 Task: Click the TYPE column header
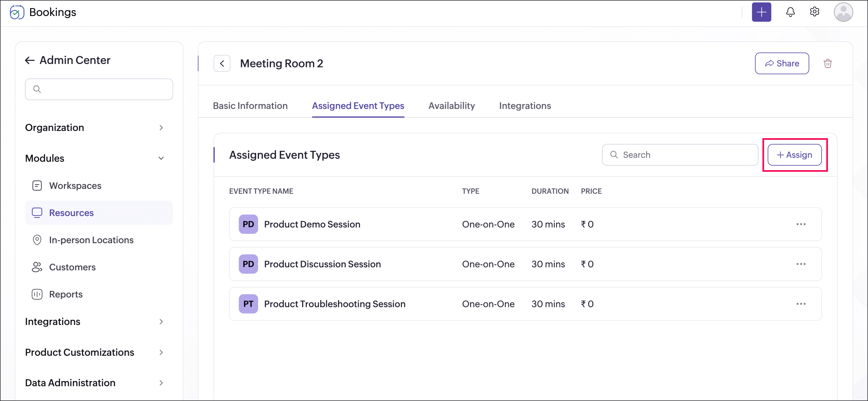tap(470, 191)
